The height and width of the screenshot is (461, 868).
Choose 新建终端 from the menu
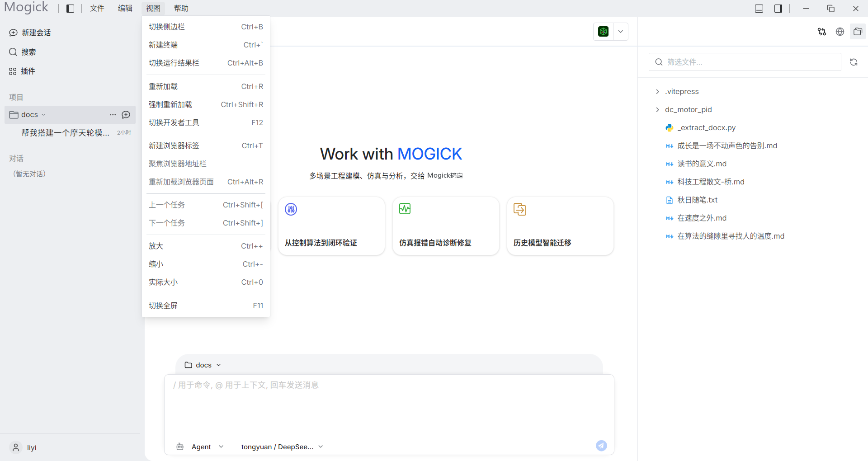pyautogui.click(x=206, y=45)
